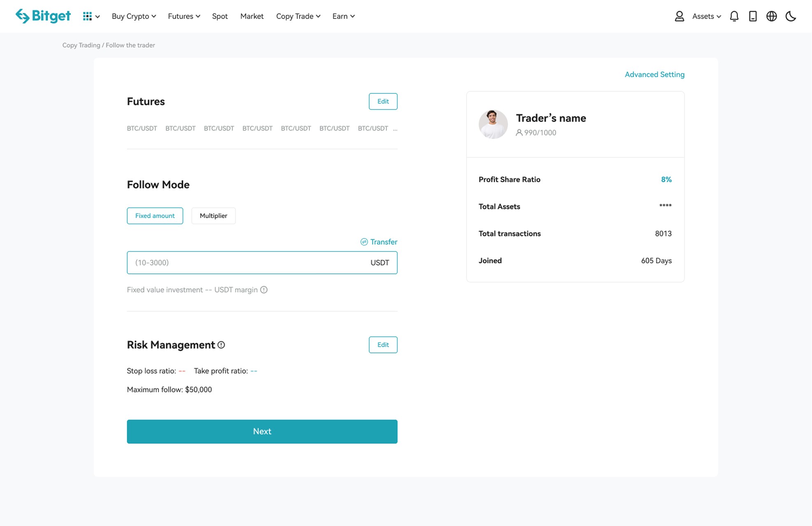Click the mobile app download icon
812x526 pixels.
pyautogui.click(x=753, y=16)
